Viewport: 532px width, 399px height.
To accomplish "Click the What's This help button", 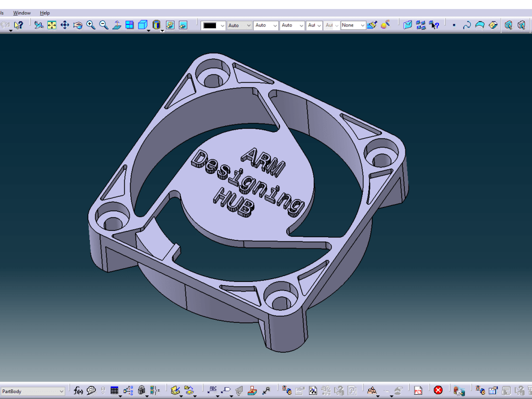I will coord(434,24).
